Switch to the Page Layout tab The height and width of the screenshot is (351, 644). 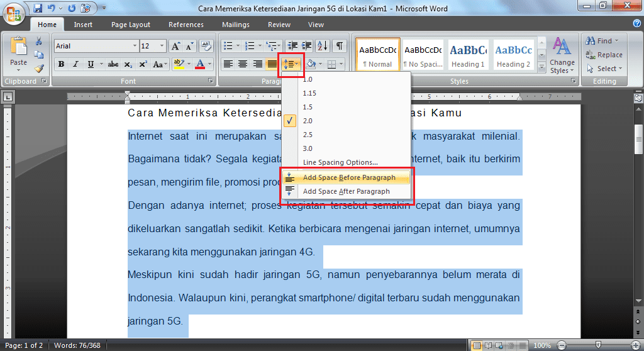click(131, 25)
